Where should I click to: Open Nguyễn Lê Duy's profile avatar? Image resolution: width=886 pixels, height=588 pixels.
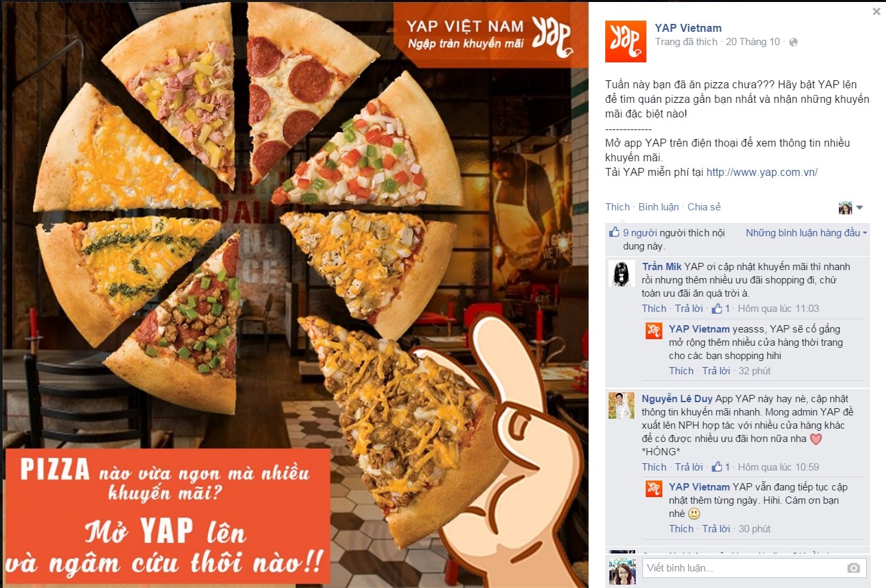[622, 405]
